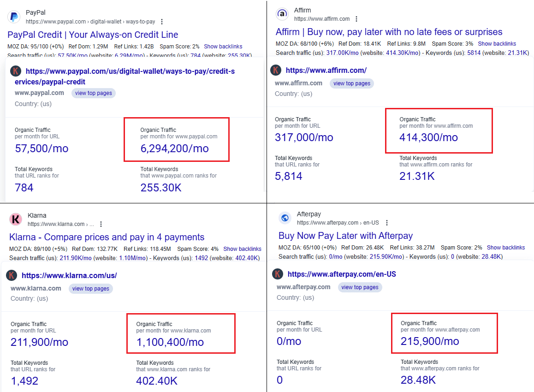View top pages for www.paypal.com
This screenshot has height=392, width=534.
pos(93,93)
